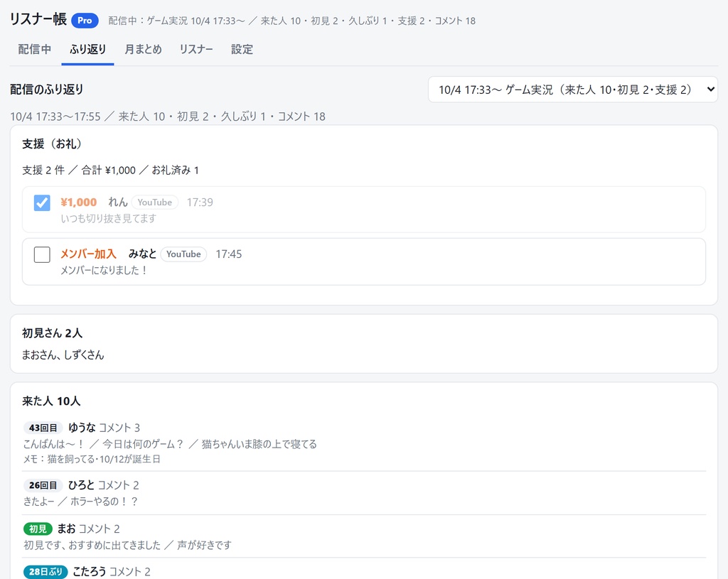Go to the リスナー tab

tap(196, 49)
